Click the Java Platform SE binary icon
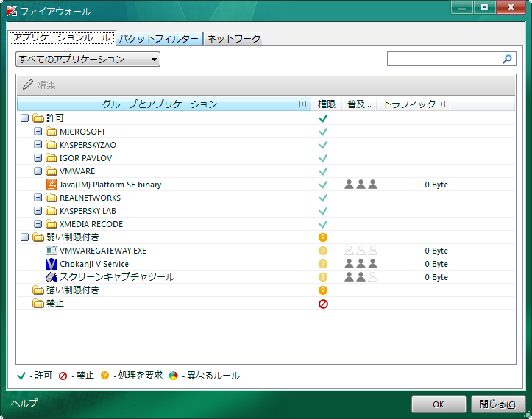532x419 pixels. 52,185
